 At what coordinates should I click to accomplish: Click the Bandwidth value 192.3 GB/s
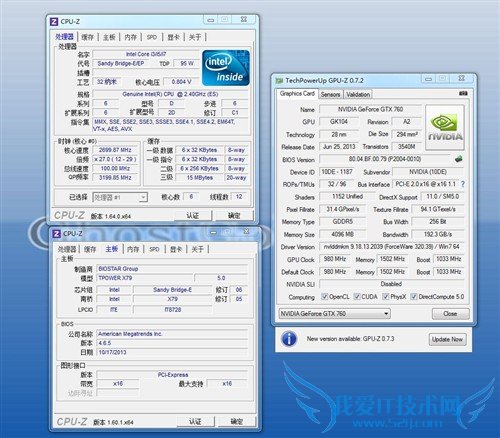click(438, 234)
